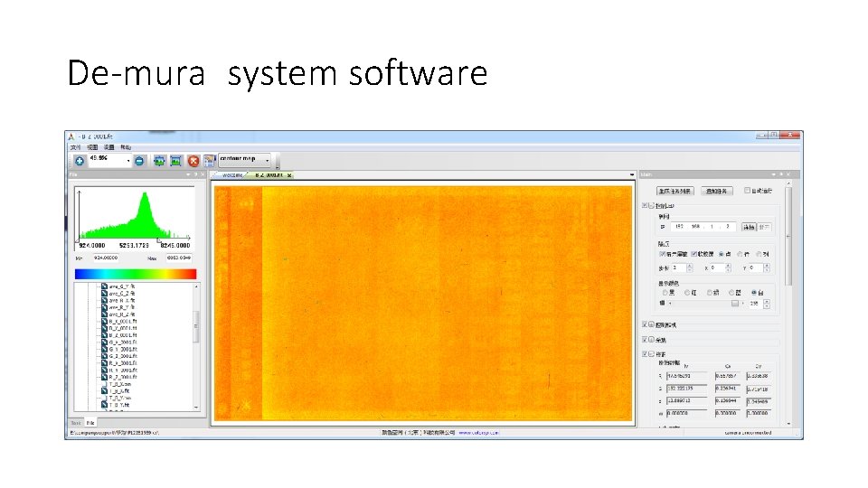This screenshot has width=868, height=488.
Task: Click the button left of 自动运行 checkbox
Action: (717, 191)
